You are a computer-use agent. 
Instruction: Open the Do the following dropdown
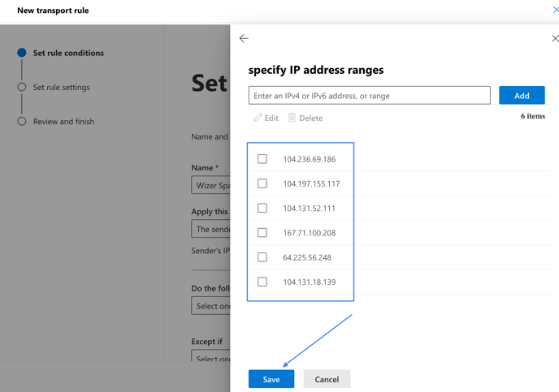pos(210,306)
